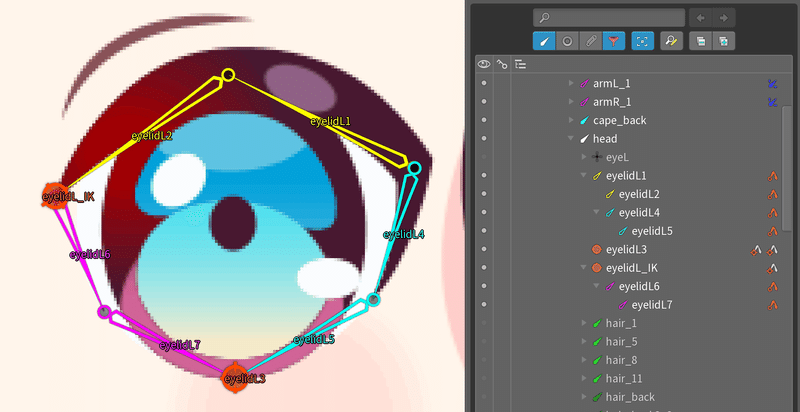Image resolution: width=800 pixels, height=412 pixels.
Task: Toggle the slots filter circle button
Action: point(567,41)
